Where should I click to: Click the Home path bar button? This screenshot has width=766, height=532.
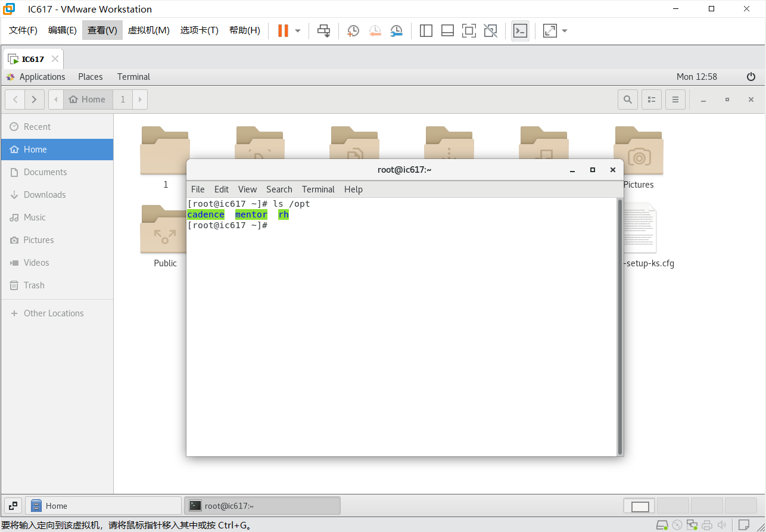click(x=88, y=99)
